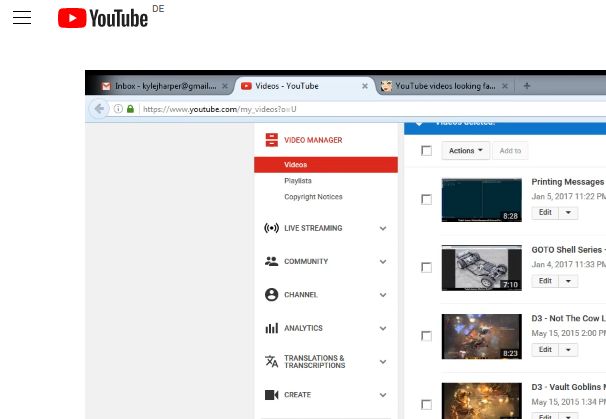Expand the Translations & Transcriptions chevron
The height and width of the screenshot is (419, 606).
click(383, 362)
